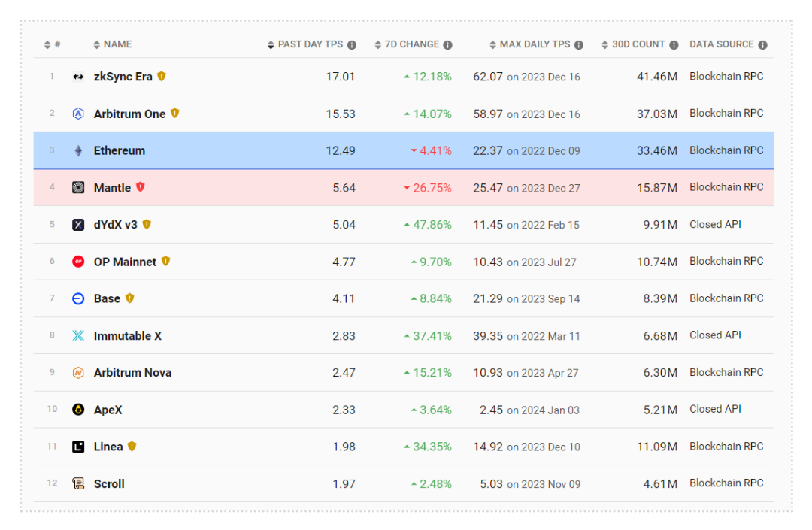Open the Base name link

point(108,298)
